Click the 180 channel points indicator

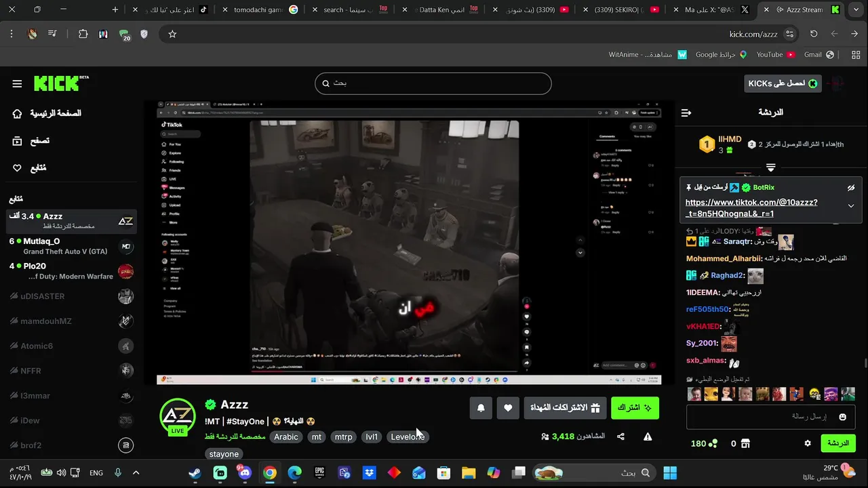(703, 443)
